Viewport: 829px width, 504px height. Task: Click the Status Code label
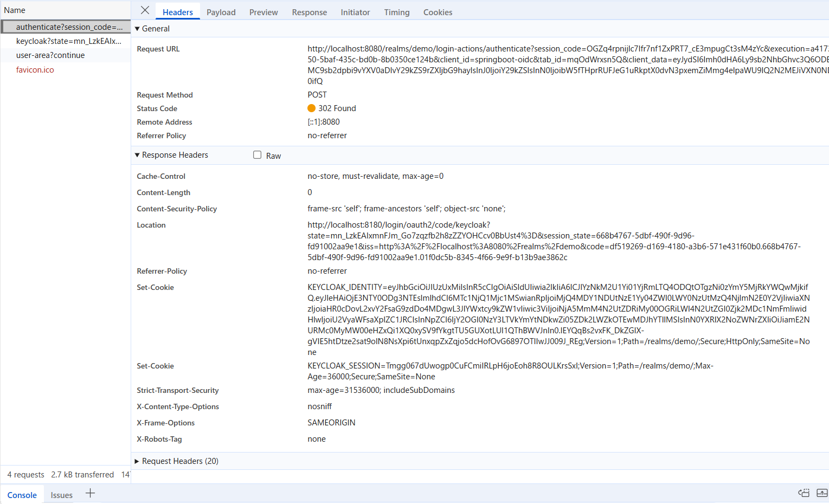point(157,108)
